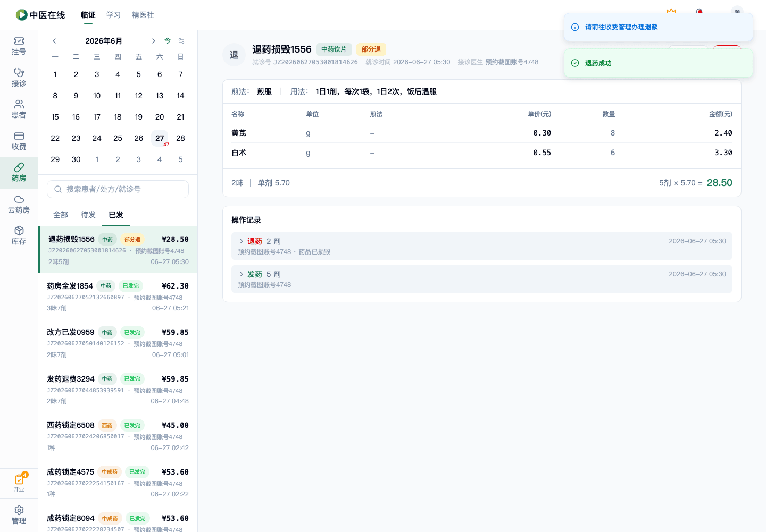Click the 中医在线 logo
Screen dimensions: 766x532
click(x=40, y=15)
